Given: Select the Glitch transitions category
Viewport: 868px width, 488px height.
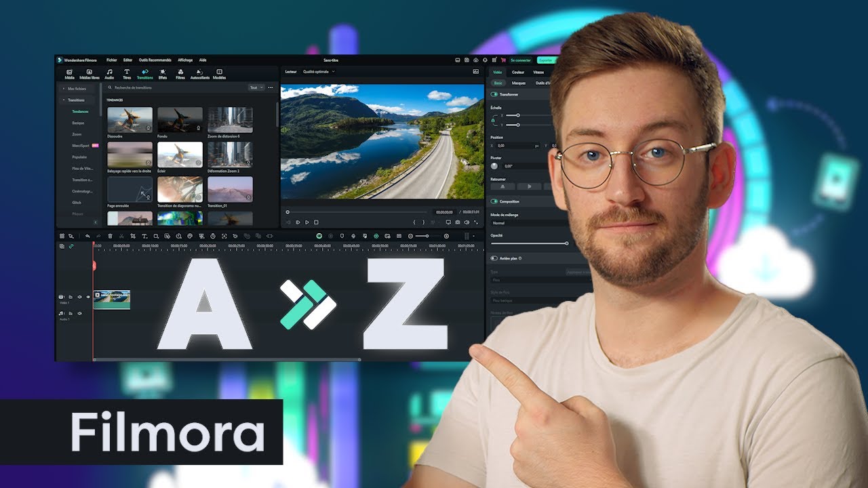Looking at the screenshot, I should click(77, 202).
